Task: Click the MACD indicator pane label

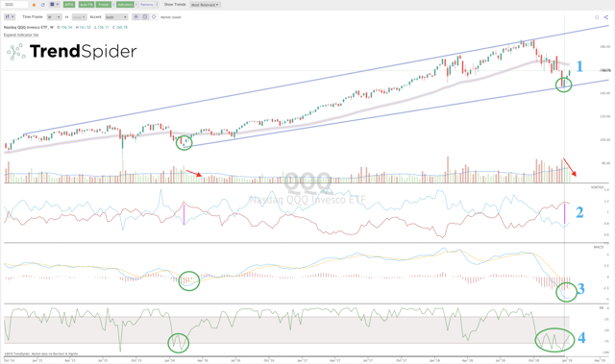Action: click(x=599, y=247)
